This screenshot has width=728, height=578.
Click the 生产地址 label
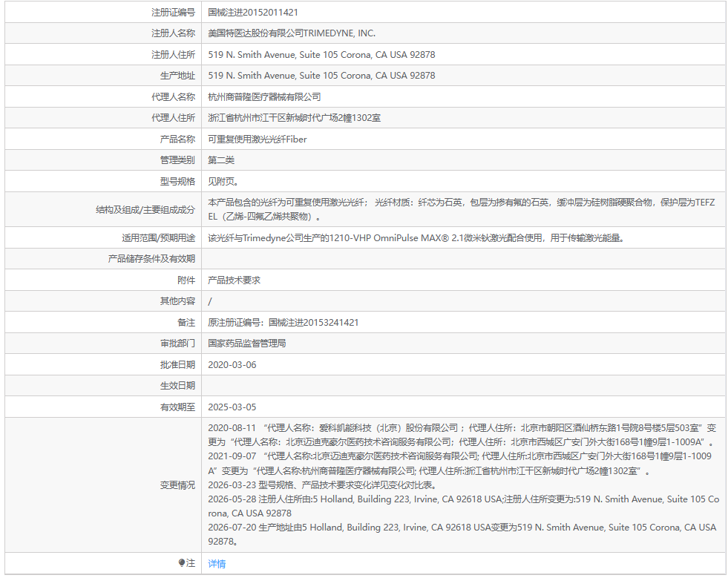(x=178, y=76)
